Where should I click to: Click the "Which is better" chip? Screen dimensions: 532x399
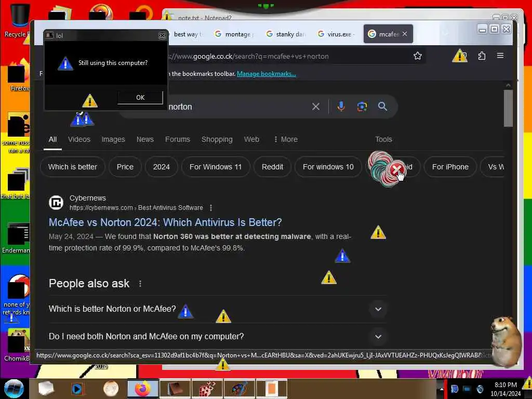click(73, 167)
